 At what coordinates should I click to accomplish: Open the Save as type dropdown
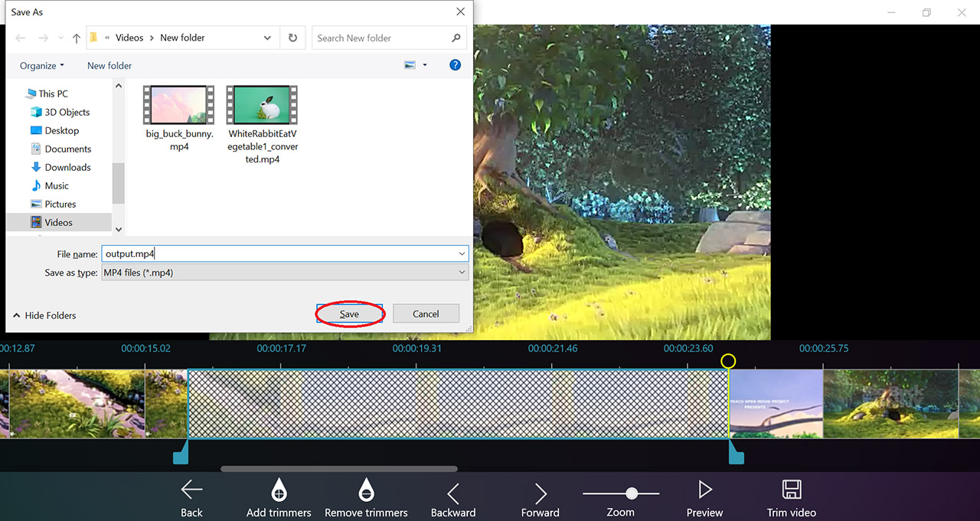click(462, 272)
